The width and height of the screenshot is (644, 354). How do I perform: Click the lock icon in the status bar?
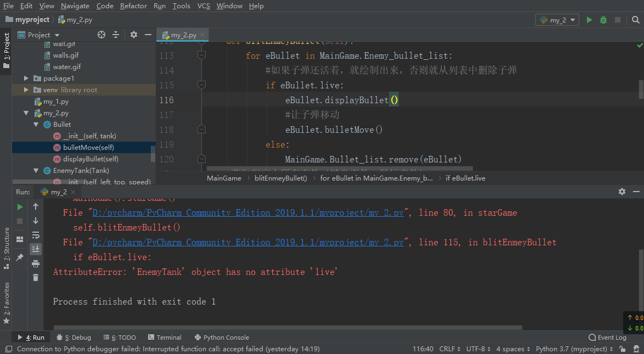click(x=622, y=349)
